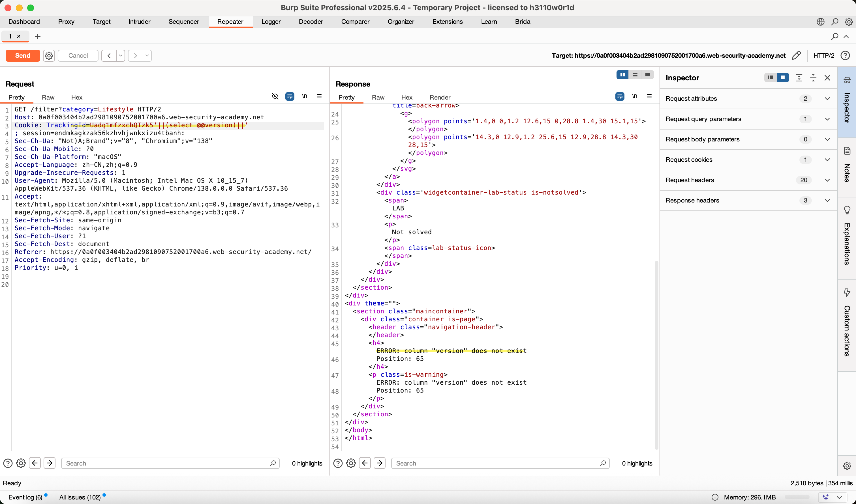Viewport: 856px width, 504px height.
Task: Expand Request body parameters section
Action: click(748, 139)
